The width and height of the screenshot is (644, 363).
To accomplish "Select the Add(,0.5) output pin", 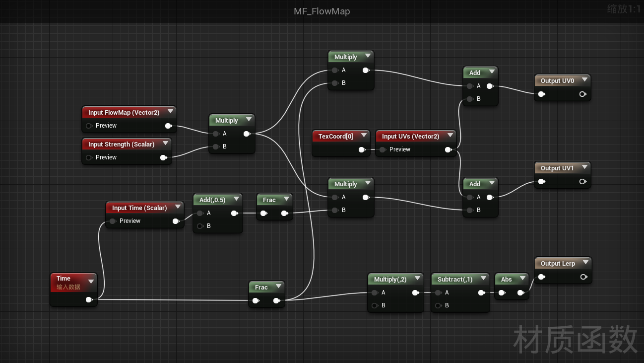I will (x=235, y=213).
